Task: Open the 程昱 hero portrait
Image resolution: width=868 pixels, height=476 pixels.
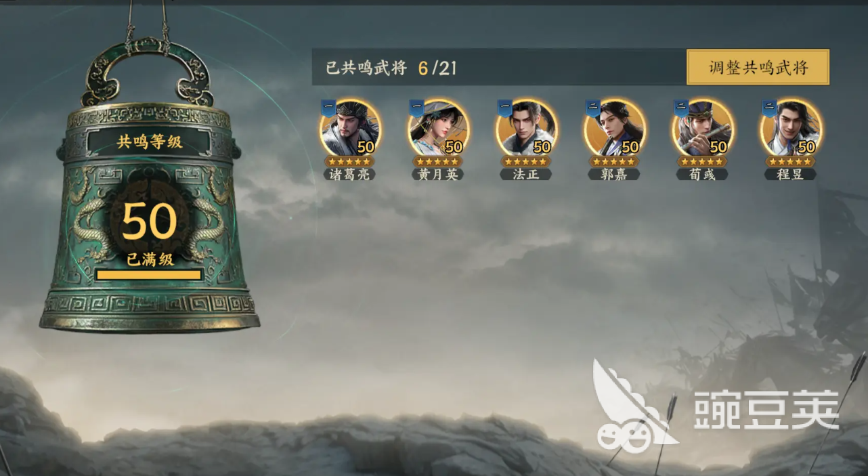Action: [x=790, y=128]
